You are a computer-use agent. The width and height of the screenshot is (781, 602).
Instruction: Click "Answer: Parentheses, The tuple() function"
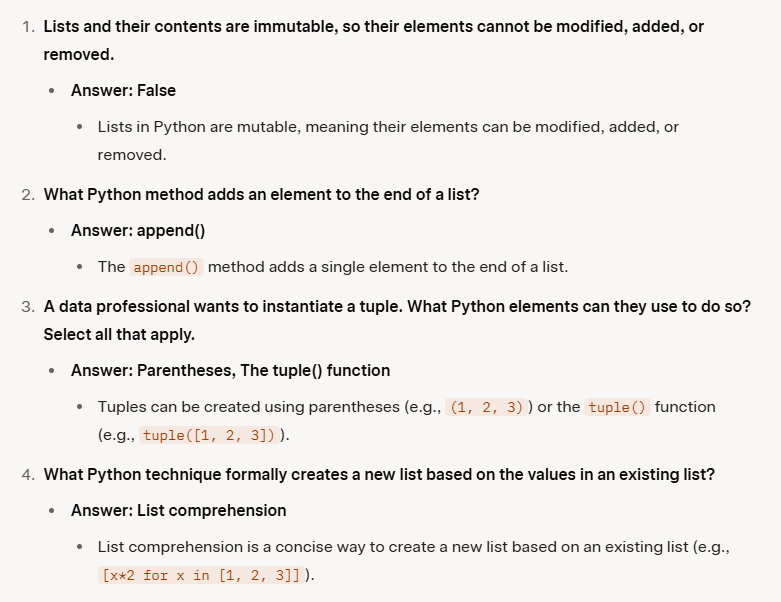230,370
